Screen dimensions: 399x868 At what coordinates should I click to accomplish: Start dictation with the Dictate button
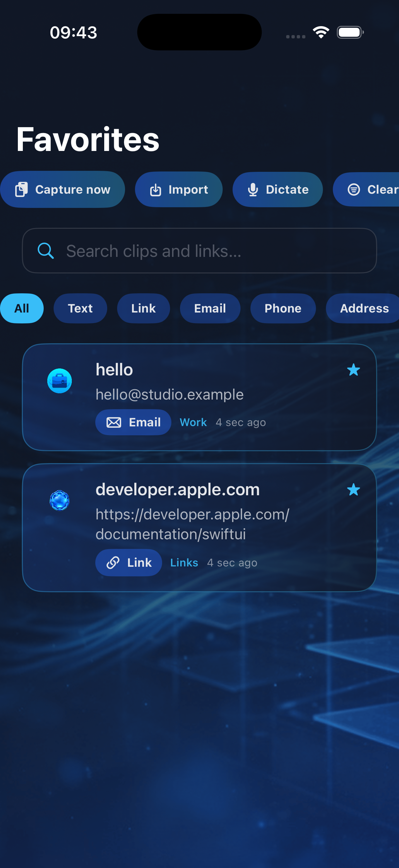[278, 189]
